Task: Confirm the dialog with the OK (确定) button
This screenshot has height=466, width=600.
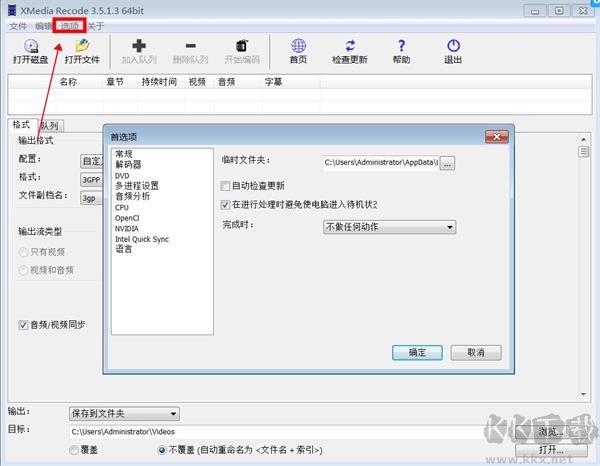Action: 417,353
